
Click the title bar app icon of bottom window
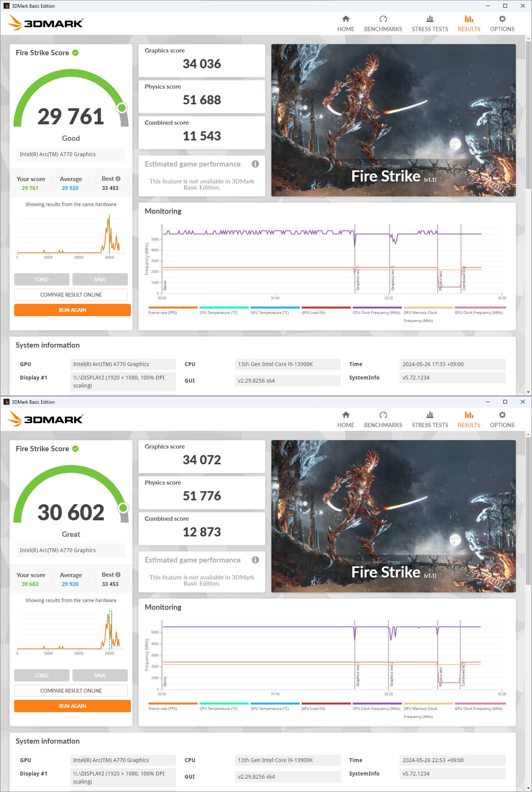point(6,402)
